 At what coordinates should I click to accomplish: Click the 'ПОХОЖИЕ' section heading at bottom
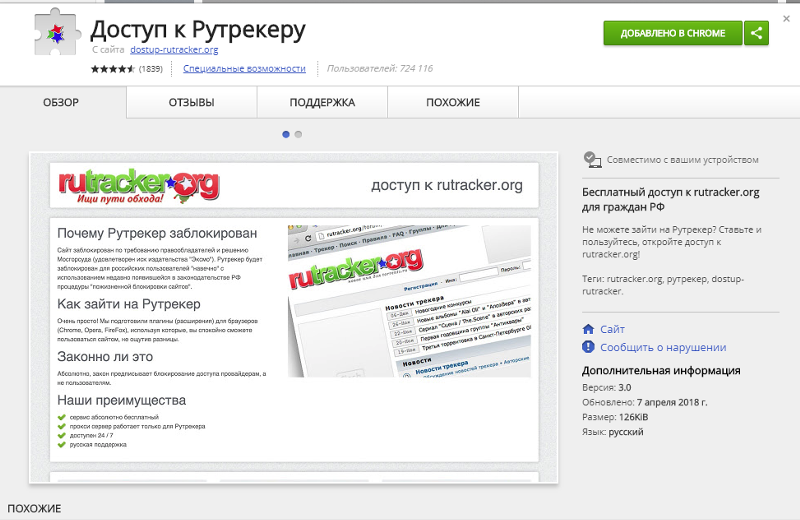[x=34, y=509]
